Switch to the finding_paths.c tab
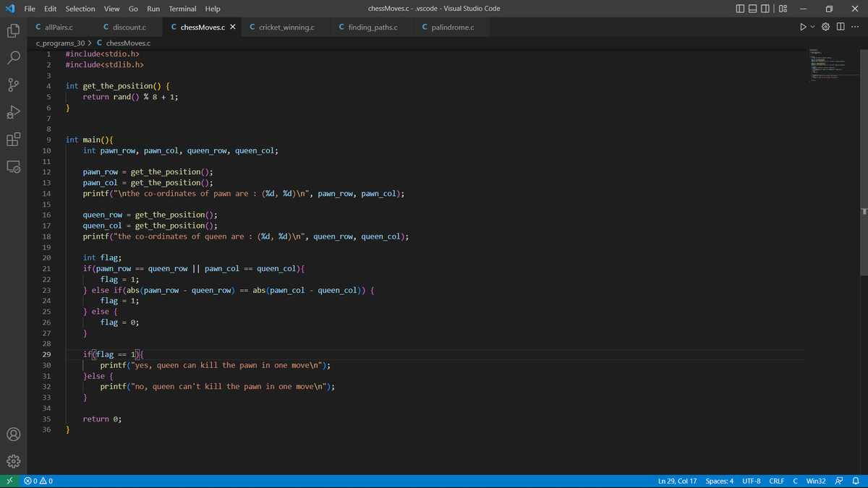Screen dimensions: 868x488 [373, 27]
